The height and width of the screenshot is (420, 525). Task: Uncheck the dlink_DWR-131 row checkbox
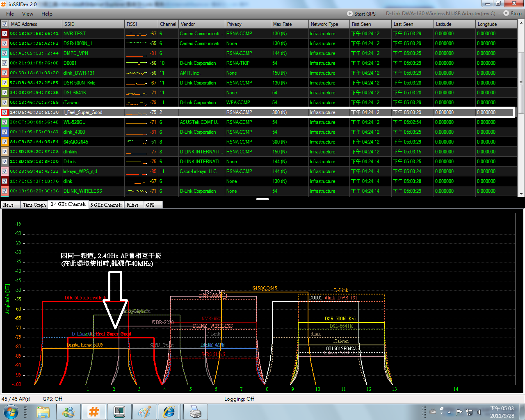tap(5, 73)
